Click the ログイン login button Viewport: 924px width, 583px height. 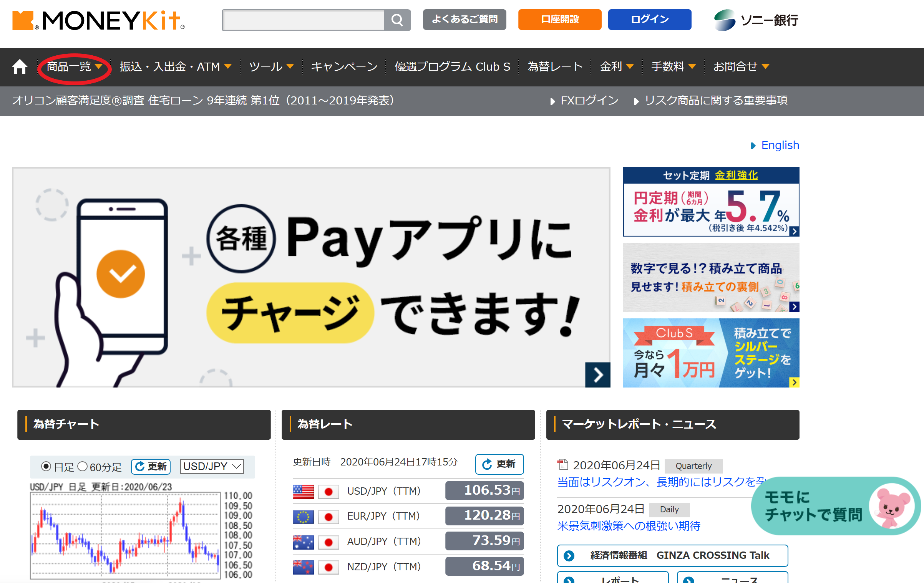click(649, 19)
